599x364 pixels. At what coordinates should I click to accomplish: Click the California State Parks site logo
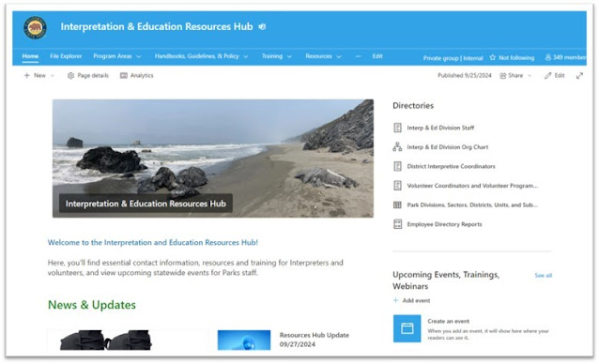click(x=35, y=27)
